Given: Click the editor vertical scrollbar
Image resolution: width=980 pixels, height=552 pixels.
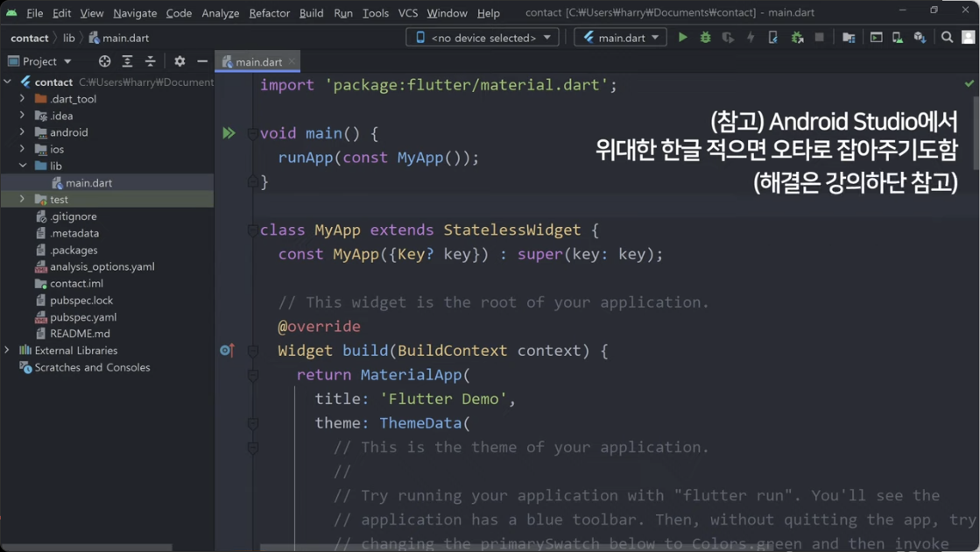Looking at the screenshot, I should click(x=976, y=132).
